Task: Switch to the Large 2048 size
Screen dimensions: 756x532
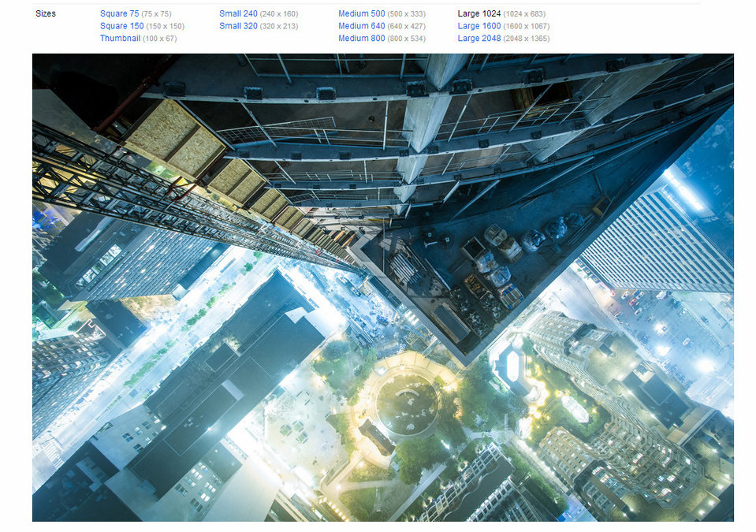Action: coord(479,38)
